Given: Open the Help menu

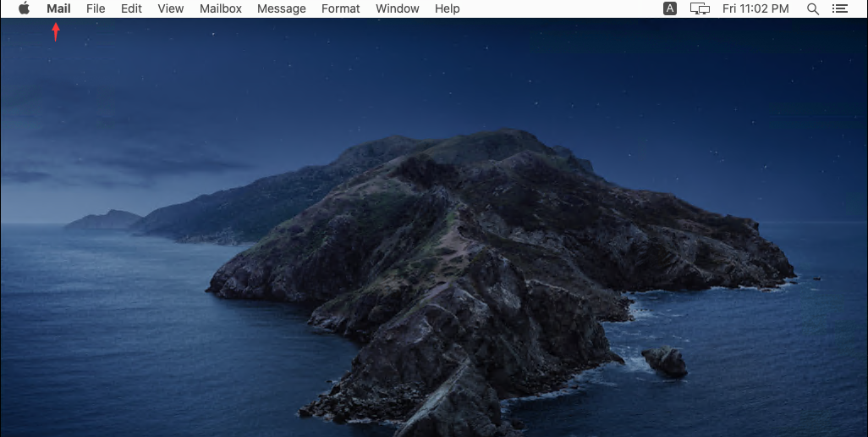Looking at the screenshot, I should (x=448, y=8).
